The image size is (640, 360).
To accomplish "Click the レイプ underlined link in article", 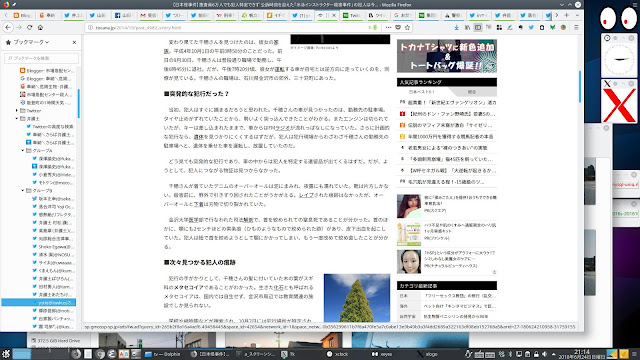I will 306,195.
